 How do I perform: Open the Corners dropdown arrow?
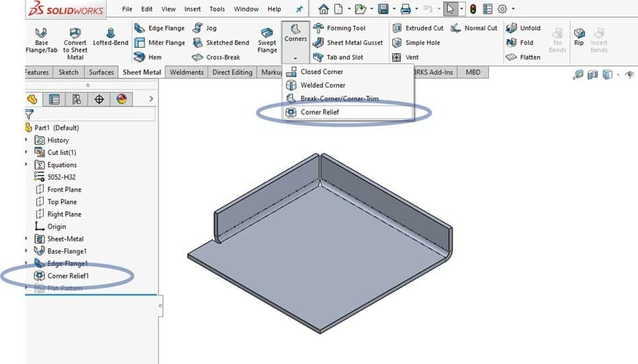[x=295, y=58]
